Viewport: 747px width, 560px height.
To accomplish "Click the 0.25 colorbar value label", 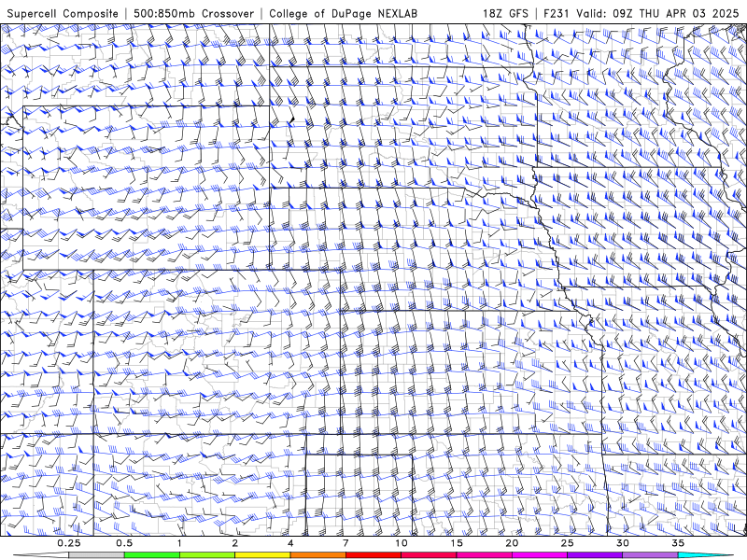I will click(69, 543).
